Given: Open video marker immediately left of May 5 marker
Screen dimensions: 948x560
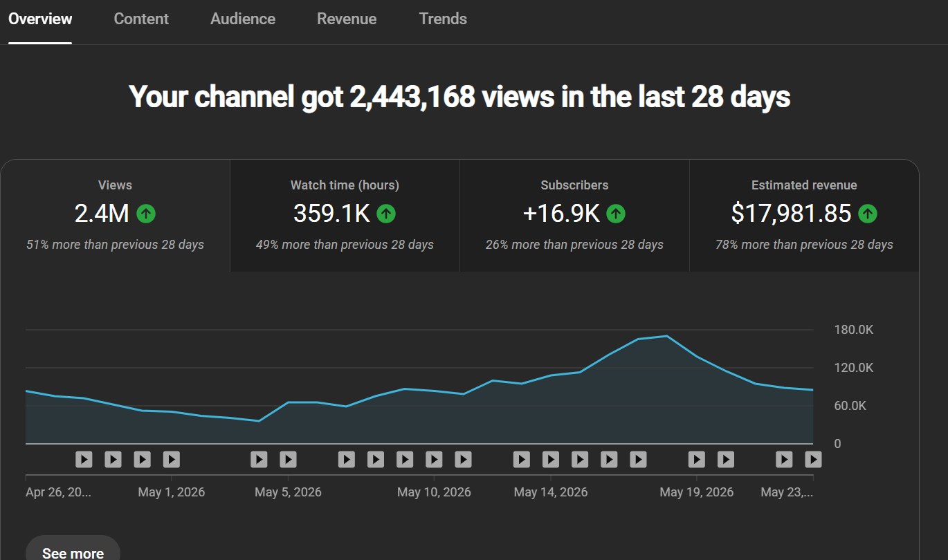Looking at the screenshot, I should pos(259,459).
